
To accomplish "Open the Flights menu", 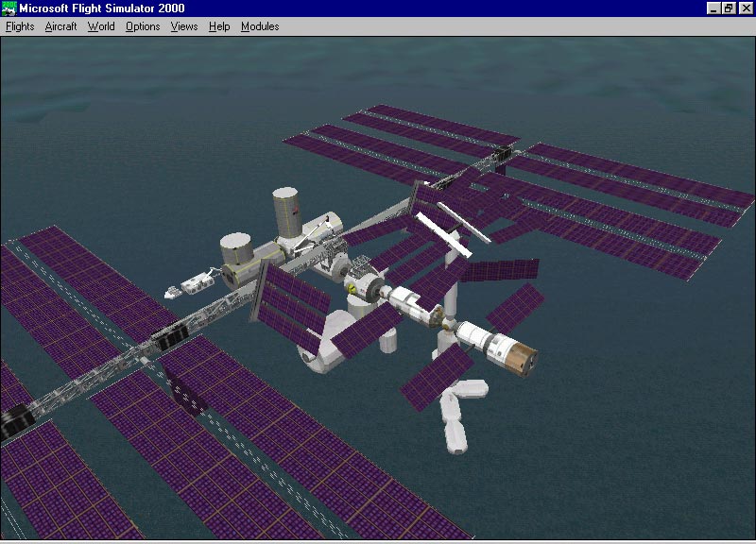I will point(20,26).
